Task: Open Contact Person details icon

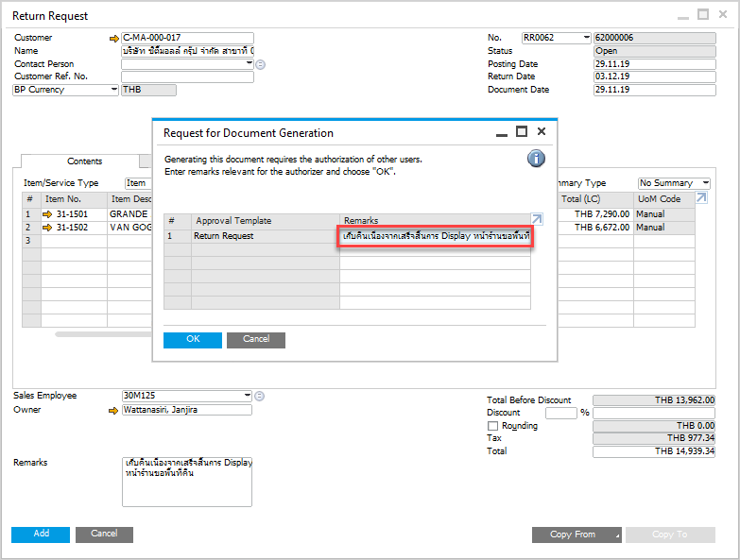Action: [x=260, y=64]
